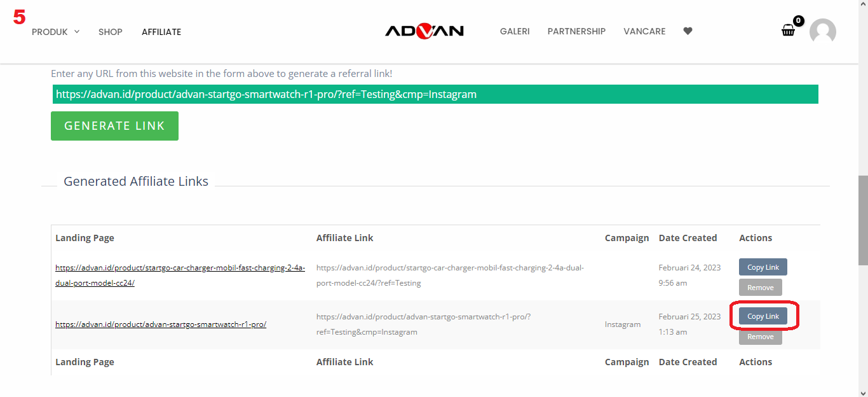The image size is (868, 397).
Task: Click the Instagram campaign cell
Action: pos(623,324)
